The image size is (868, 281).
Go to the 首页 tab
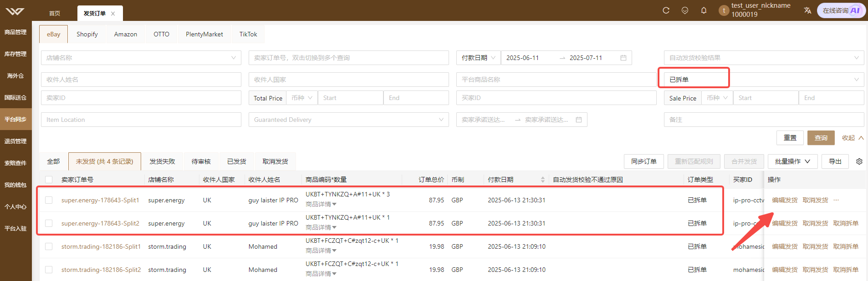pos(55,13)
